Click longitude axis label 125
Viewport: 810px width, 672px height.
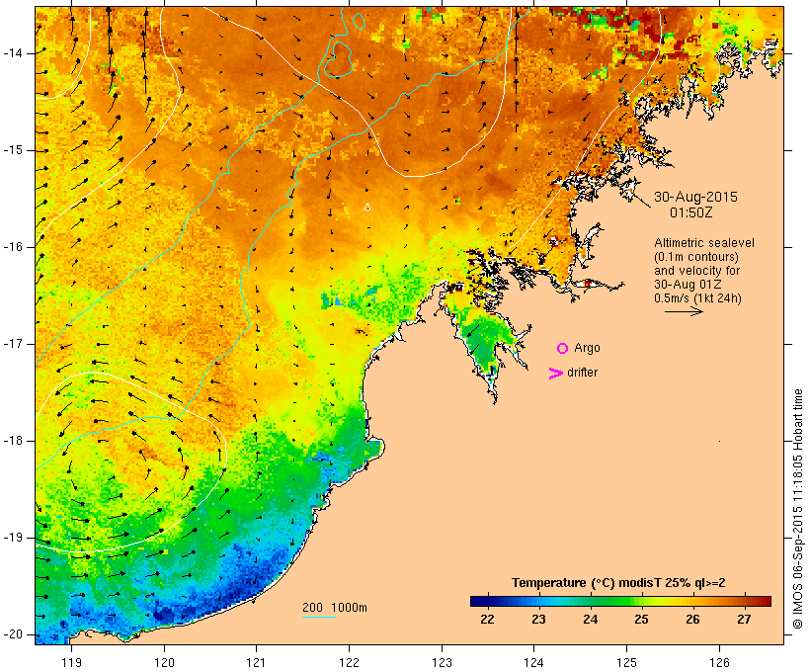tap(627, 662)
